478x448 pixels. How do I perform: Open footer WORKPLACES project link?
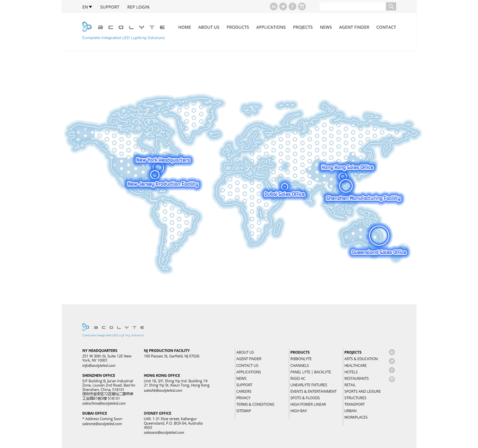tap(356, 417)
